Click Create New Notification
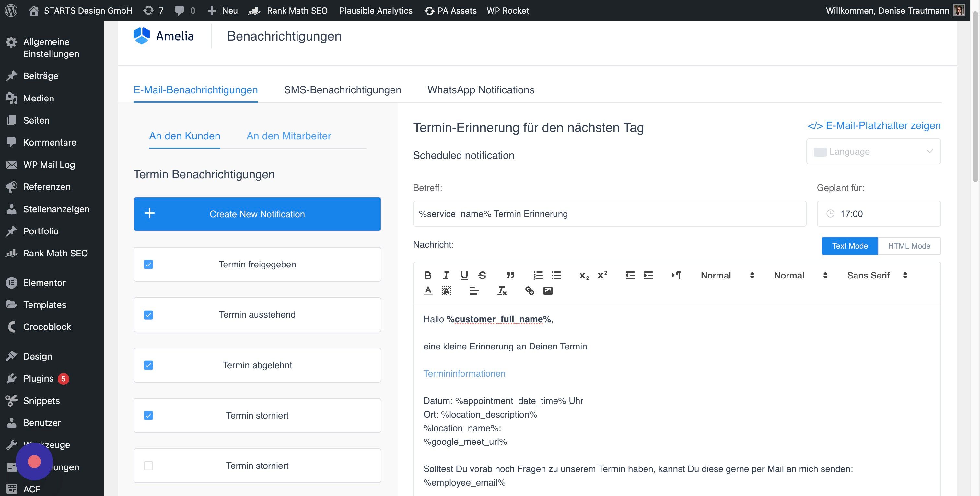This screenshot has width=980, height=496. click(257, 214)
